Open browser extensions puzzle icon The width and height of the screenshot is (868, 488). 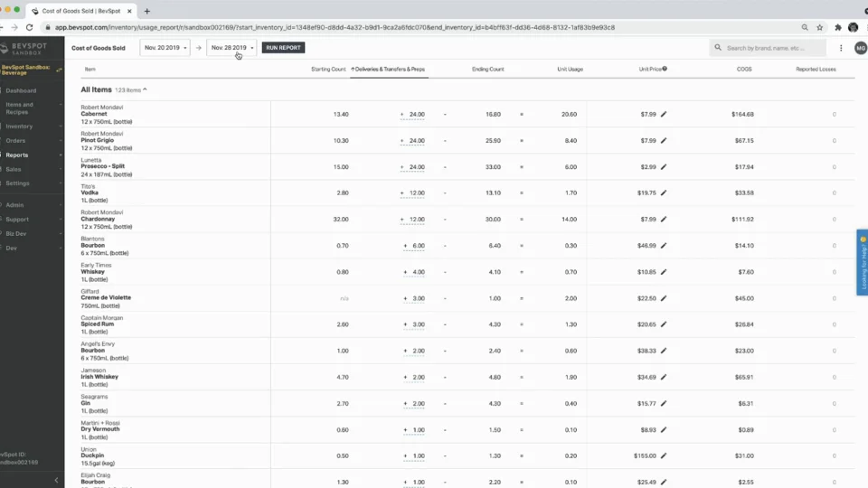[838, 27]
